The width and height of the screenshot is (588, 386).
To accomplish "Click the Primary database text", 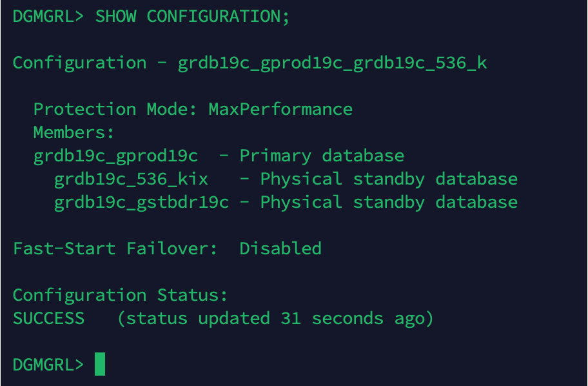I will [322, 156].
